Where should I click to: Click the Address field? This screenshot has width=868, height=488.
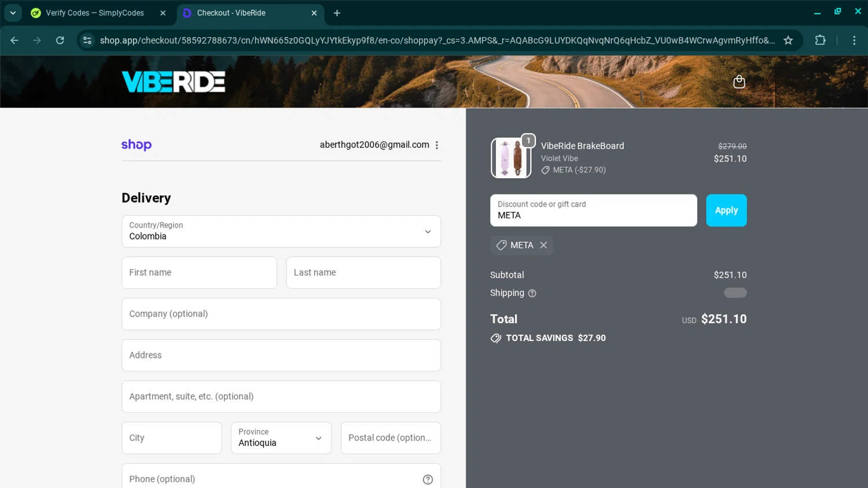pyautogui.click(x=281, y=355)
